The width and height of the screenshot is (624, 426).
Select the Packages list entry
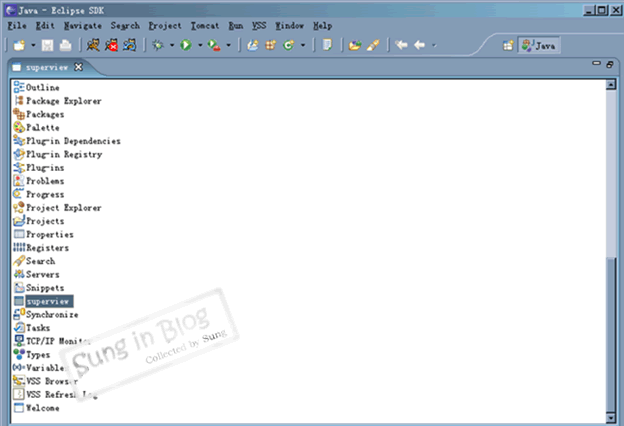coord(39,114)
